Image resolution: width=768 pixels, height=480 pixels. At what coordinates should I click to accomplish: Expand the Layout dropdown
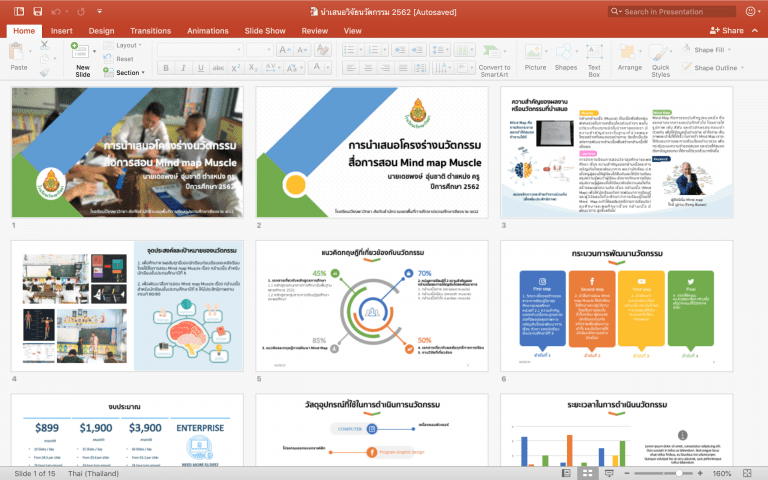tap(140, 45)
